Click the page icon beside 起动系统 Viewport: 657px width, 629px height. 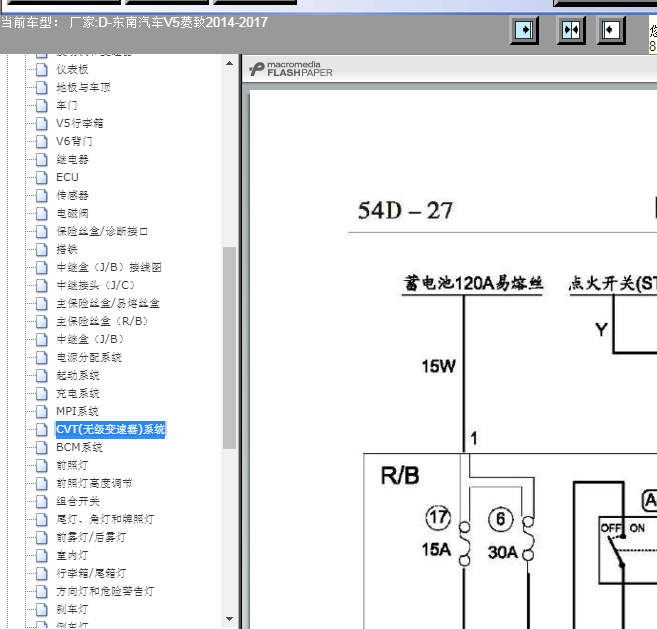point(41,375)
